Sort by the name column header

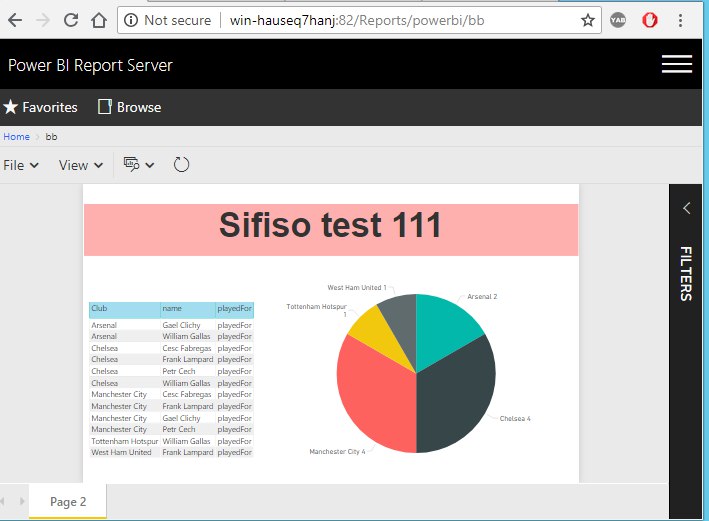click(188, 309)
